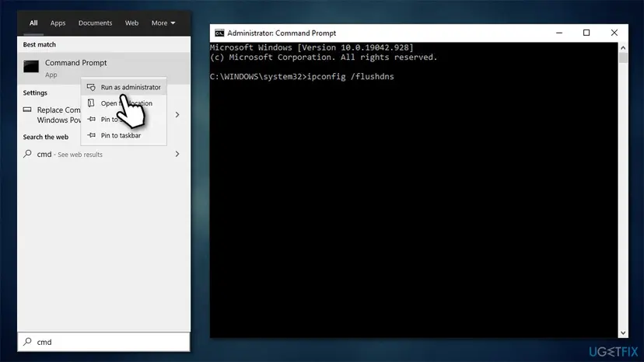Click the Search the web section heading
This screenshot has height=362, width=644.
pos(46,137)
